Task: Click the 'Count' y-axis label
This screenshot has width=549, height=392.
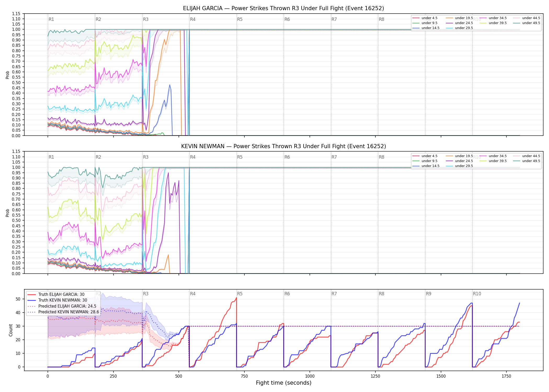Action: click(11, 330)
